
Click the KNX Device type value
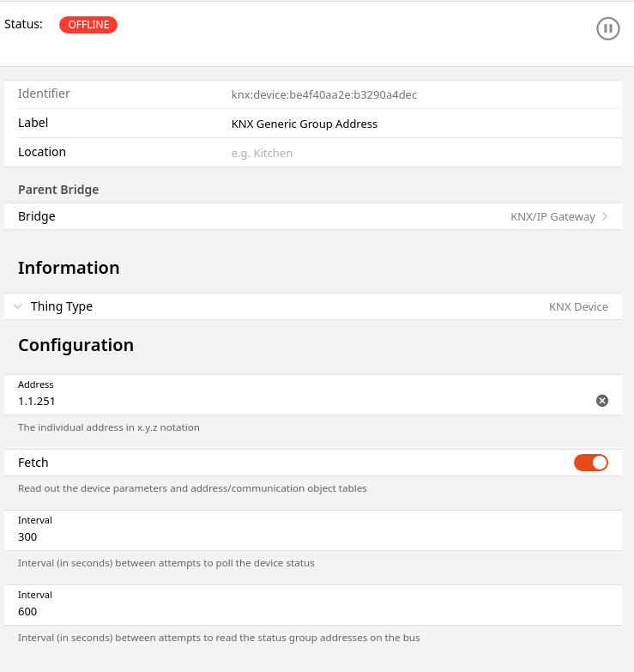578,306
